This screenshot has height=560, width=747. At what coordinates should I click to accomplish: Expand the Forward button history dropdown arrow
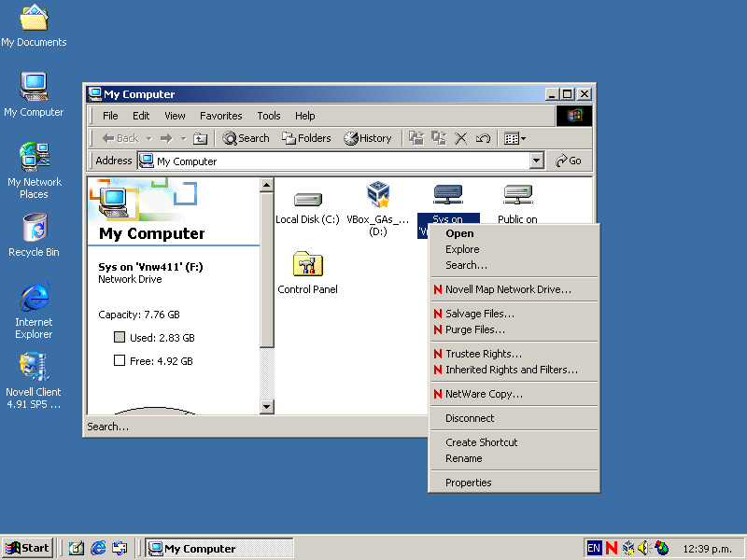[183, 138]
